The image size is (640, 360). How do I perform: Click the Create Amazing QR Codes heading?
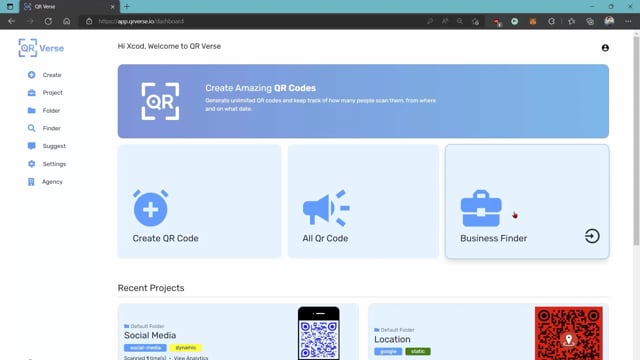(260, 88)
